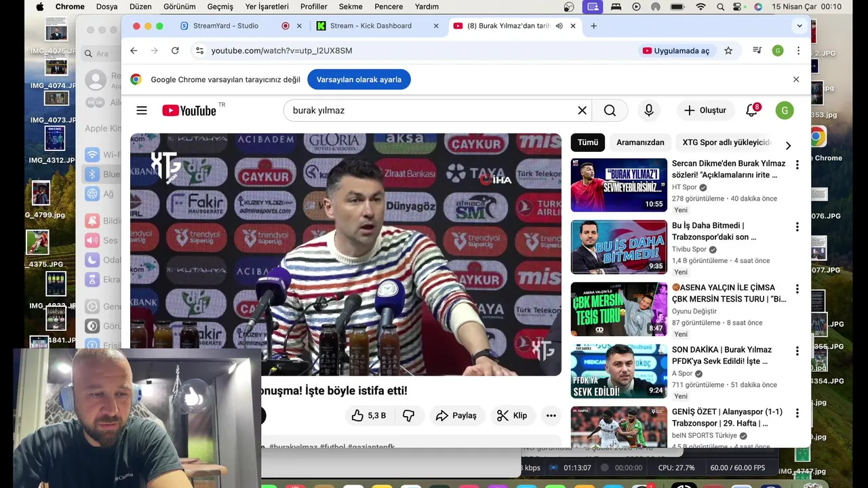Go back with the Chrome back arrow
The image size is (868, 488).
pyautogui.click(x=134, y=51)
